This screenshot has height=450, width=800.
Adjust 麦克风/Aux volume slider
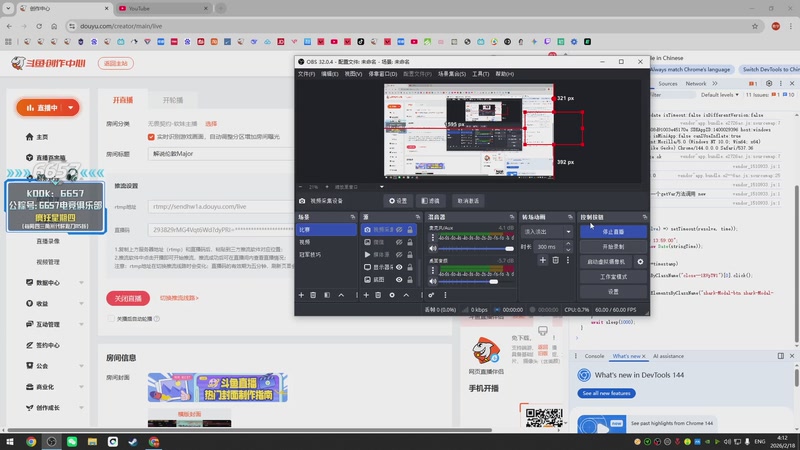click(476, 248)
